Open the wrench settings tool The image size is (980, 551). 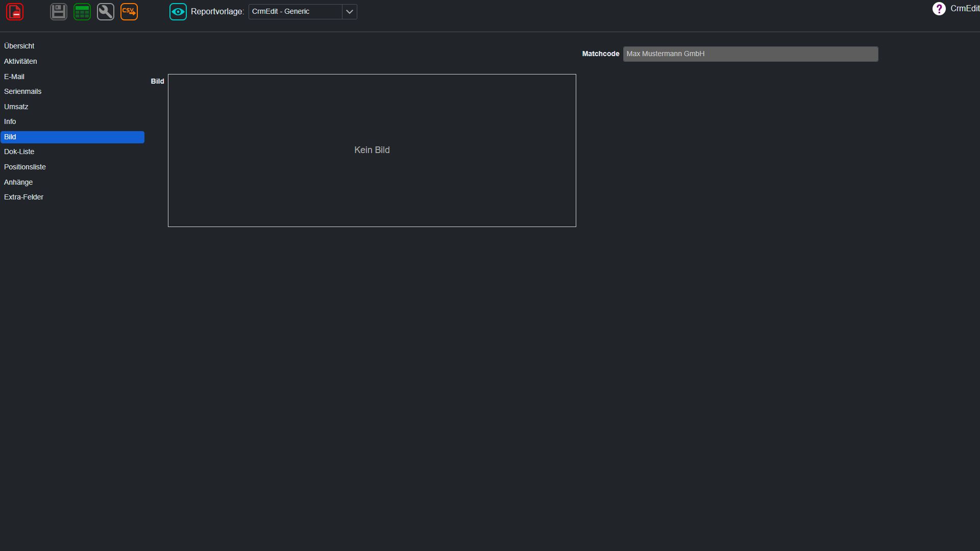[x=106, y=12]
